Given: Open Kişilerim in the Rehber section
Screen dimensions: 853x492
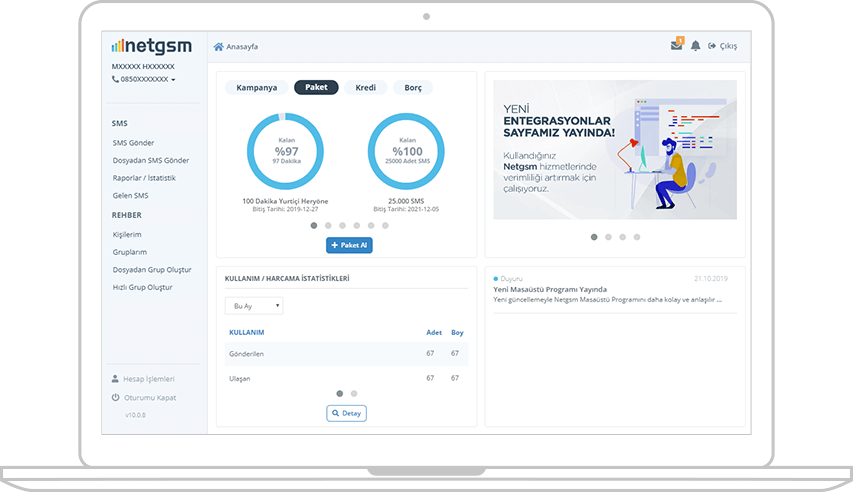Looking at the screenshot, I should pos(127,235).
